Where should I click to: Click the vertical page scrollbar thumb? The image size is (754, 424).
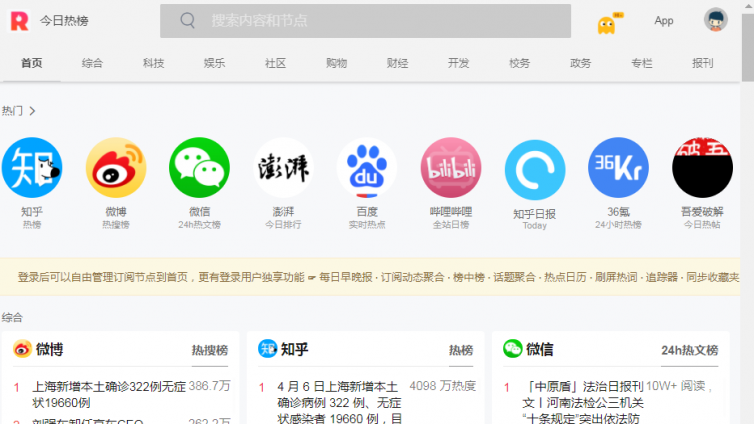pos(747,46)
